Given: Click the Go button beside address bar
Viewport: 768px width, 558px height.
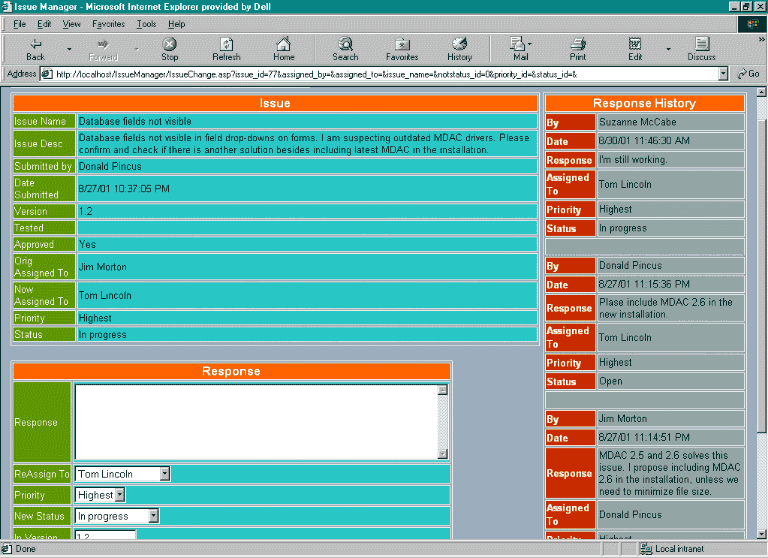Looking at the screenshot, I should click(748, 74).
